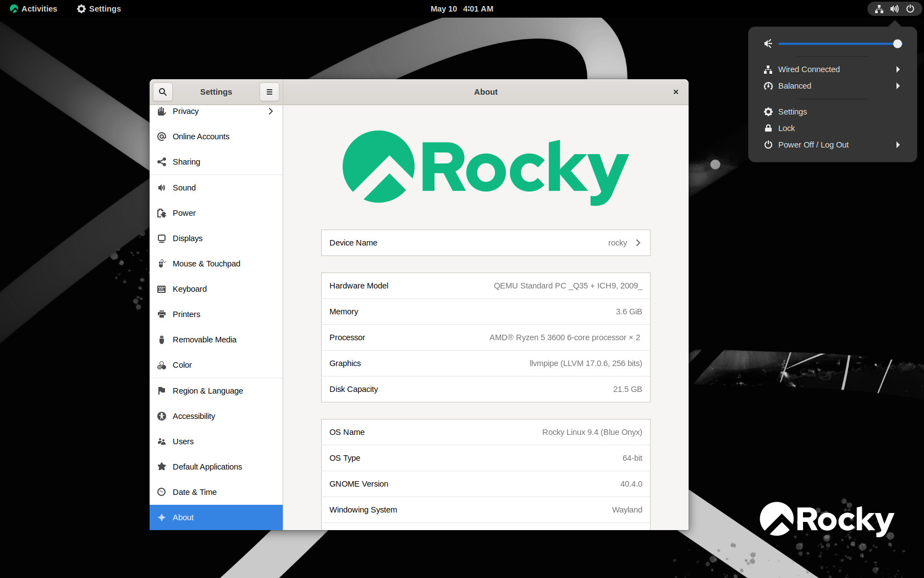Open the date and time clock menu
924x578 pixels.
click(x=462, y=9)
